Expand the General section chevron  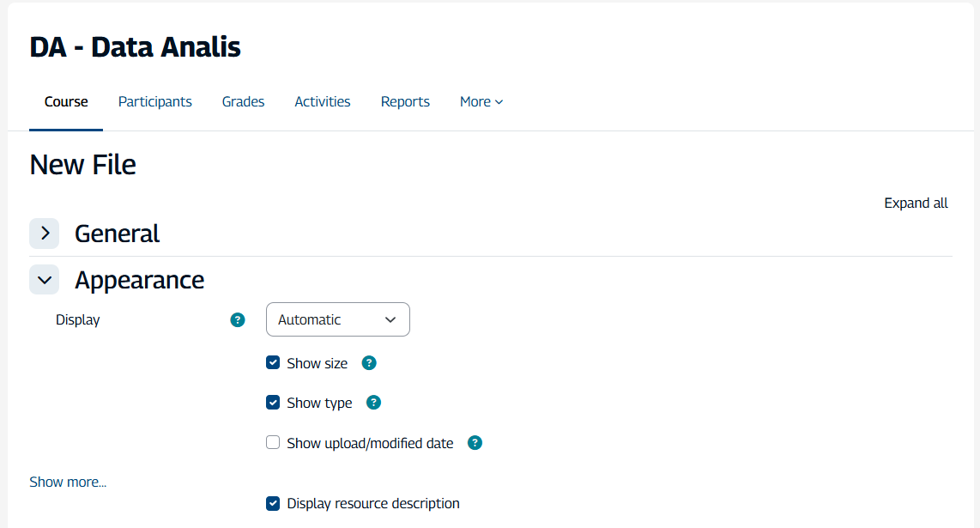coord(45,234)
